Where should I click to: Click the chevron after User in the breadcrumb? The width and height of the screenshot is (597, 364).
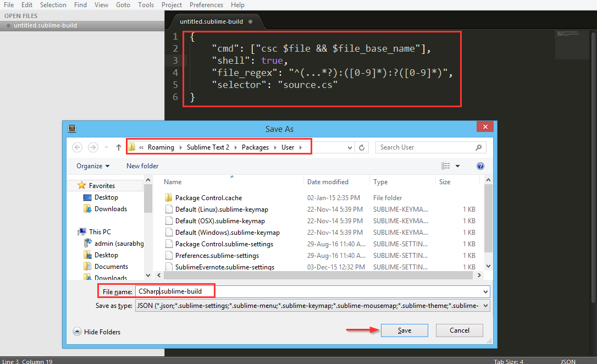pos(301,147)
